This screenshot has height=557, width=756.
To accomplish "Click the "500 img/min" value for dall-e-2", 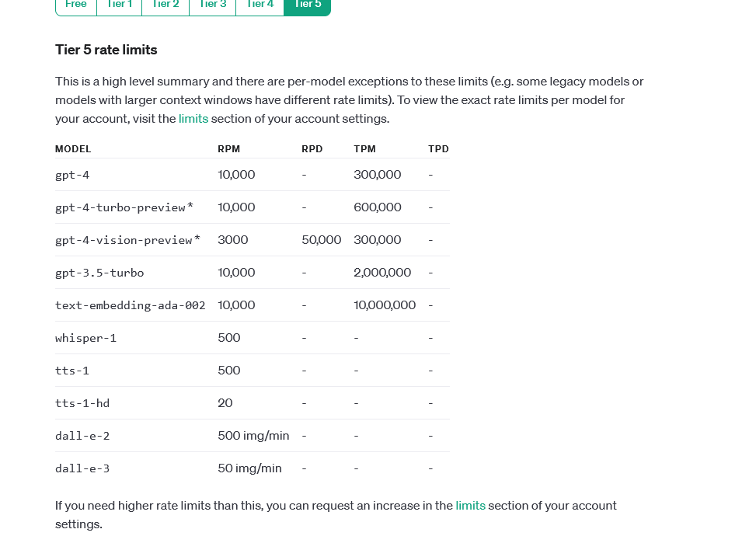I will coord(253,436).
